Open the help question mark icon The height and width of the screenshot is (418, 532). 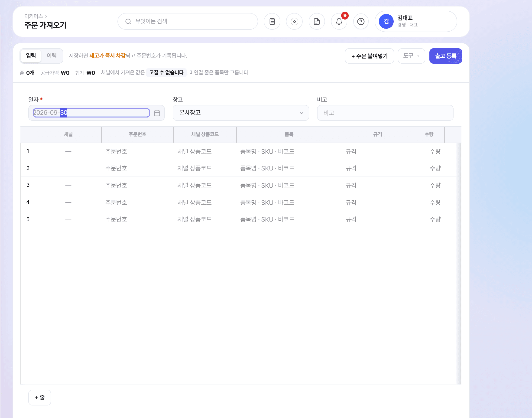361,22
